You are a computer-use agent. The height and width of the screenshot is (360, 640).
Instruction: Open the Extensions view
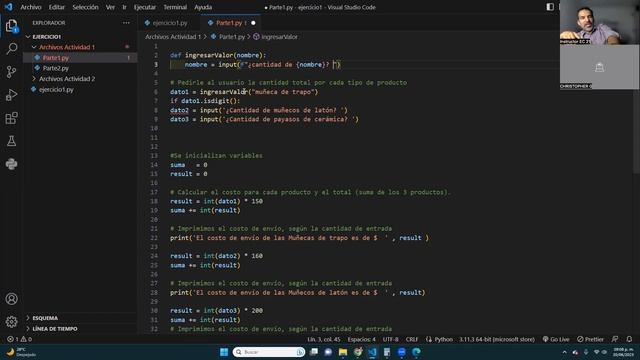pyautogui.click(x=11, y=118)
